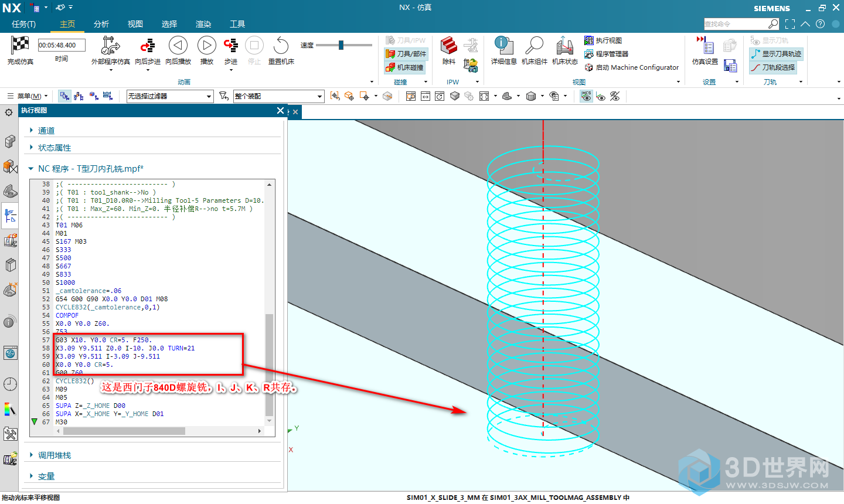844x504 pixels.
Task: Click the time field showing 00:05:48.400
Action: pos(62,45)
